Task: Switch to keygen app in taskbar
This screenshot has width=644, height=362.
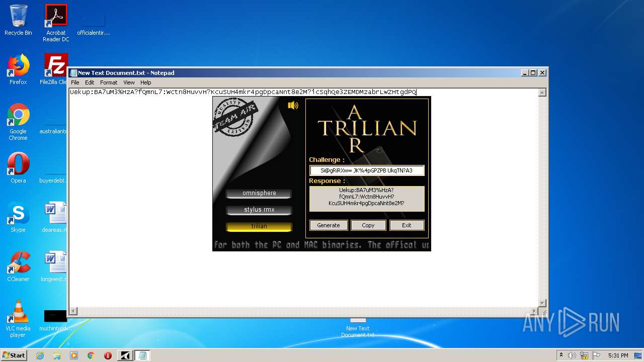Action: (x=125, y=355)
